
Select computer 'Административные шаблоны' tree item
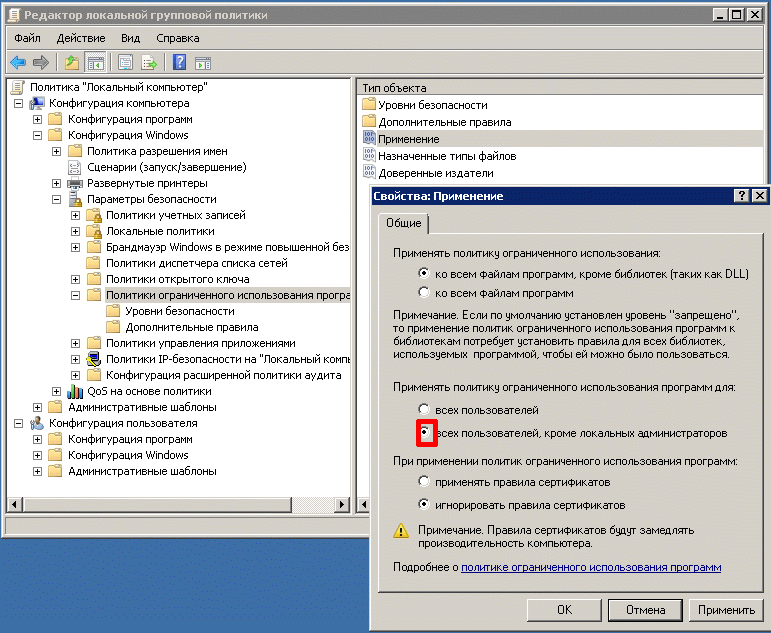tap(142, 407)
